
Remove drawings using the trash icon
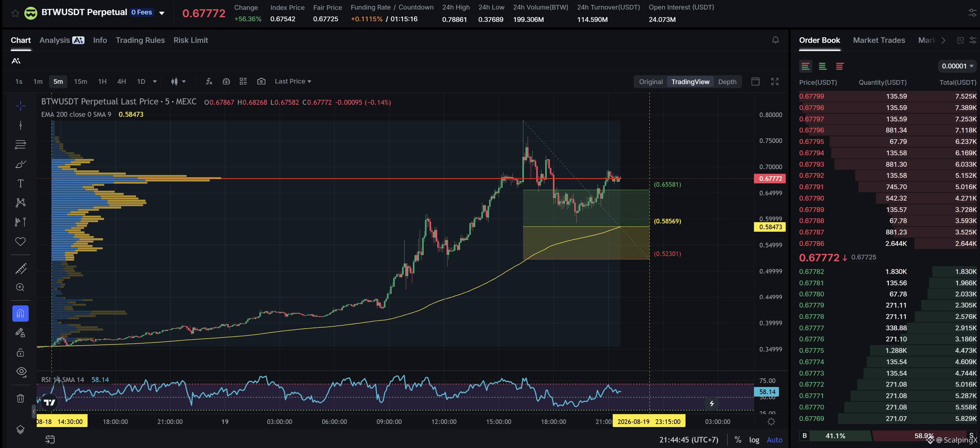[x=21, y=398]
